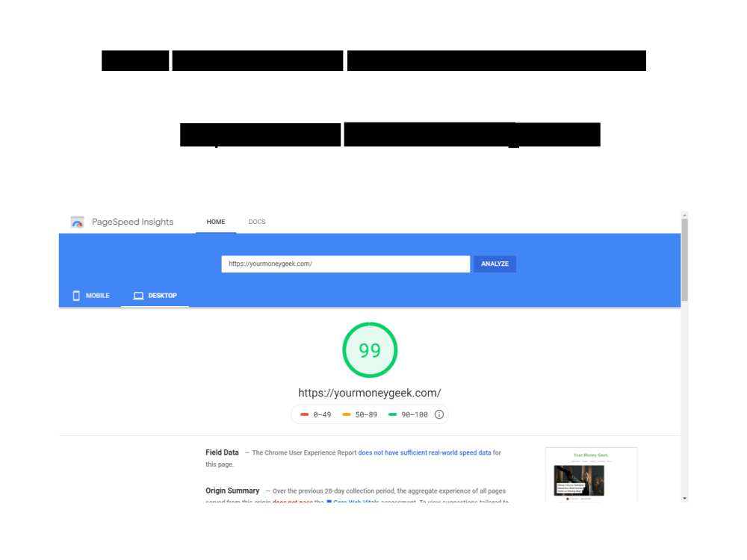Click the orange 50–89 legend marker
747x560 pixels.
click(347, 414)
